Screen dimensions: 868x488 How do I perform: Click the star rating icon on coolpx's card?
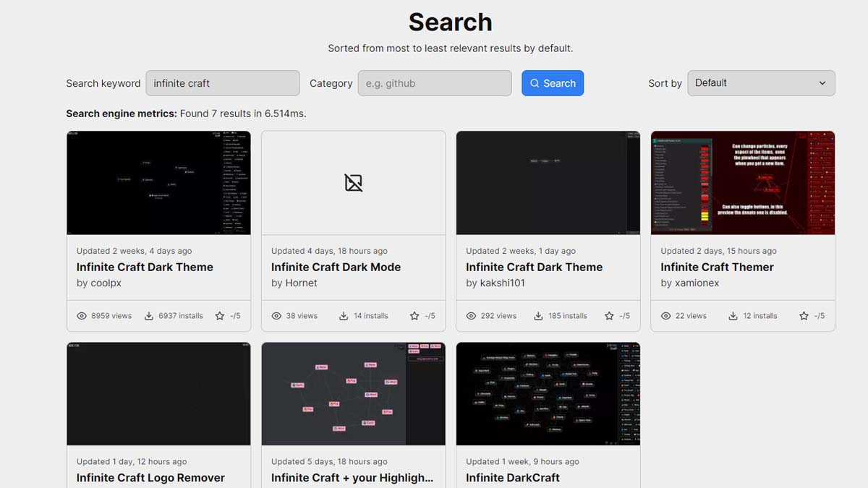pos(220,316)
